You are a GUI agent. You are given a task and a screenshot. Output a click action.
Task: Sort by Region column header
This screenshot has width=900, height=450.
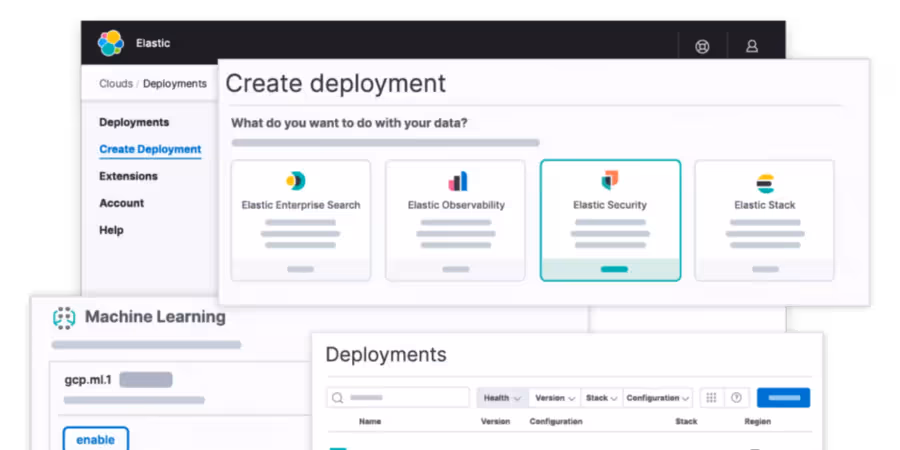[758, 421]
